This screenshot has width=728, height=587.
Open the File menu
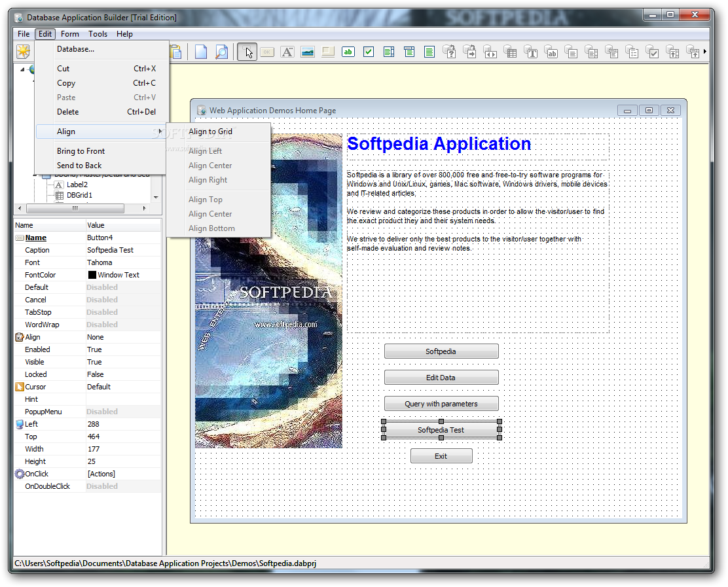[x=23, y=34]
